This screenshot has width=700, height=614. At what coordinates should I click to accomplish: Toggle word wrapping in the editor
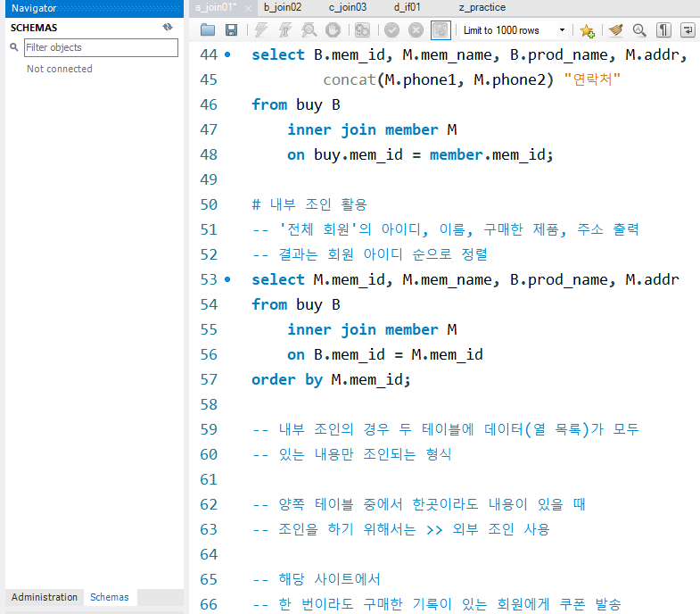click(688, 30)
